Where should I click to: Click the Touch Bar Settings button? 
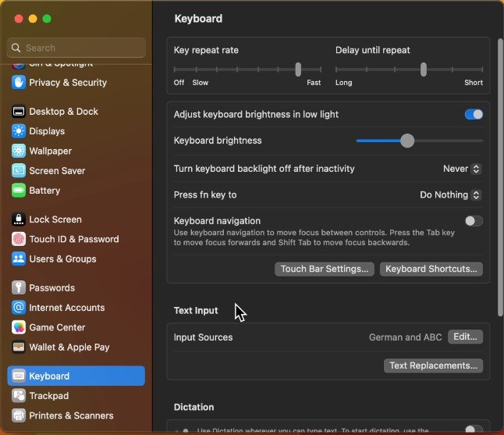tap(325, 269)
